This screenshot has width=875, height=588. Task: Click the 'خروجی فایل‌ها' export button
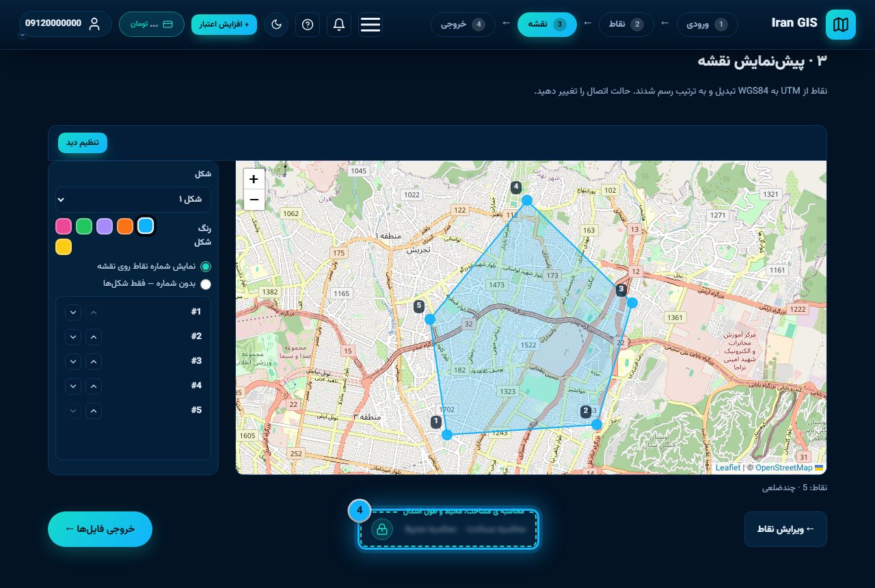click(x=100, y=529)
